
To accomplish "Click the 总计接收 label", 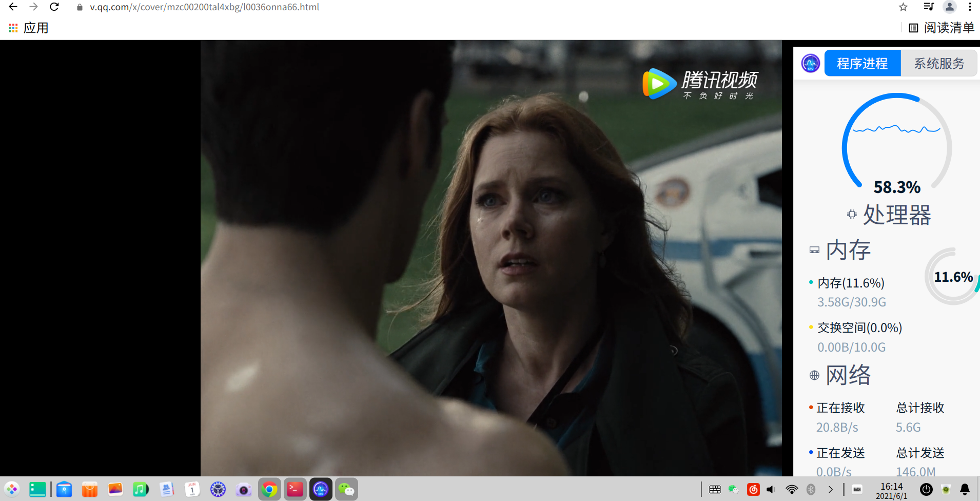I will coord(920,408).
